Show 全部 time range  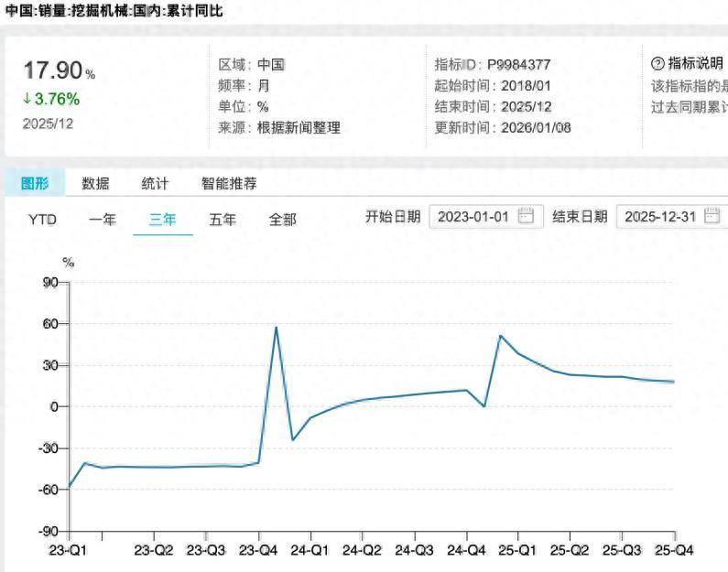pos(282,220)
